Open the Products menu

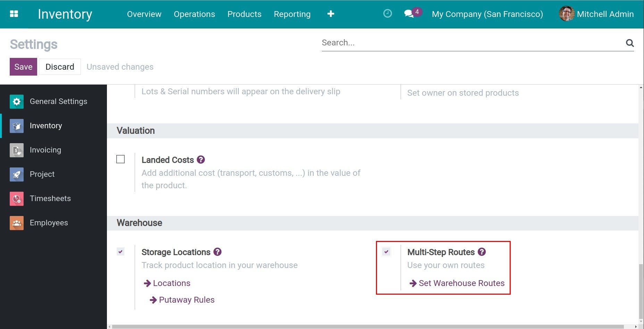tap(244, 14)
